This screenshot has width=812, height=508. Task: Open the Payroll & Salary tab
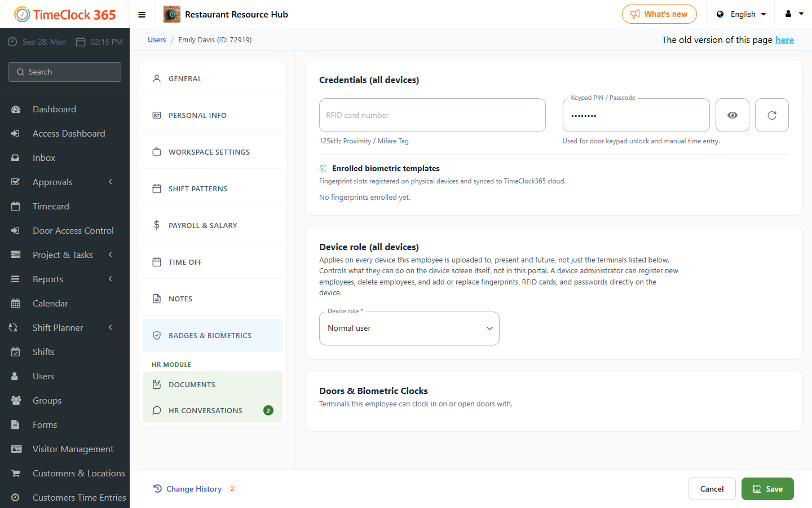pos(213,225)
